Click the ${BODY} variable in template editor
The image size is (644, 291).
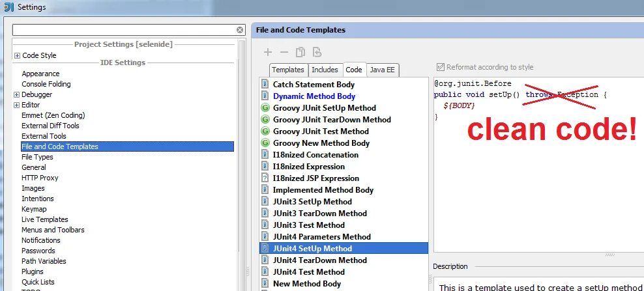tap(459, 105)
